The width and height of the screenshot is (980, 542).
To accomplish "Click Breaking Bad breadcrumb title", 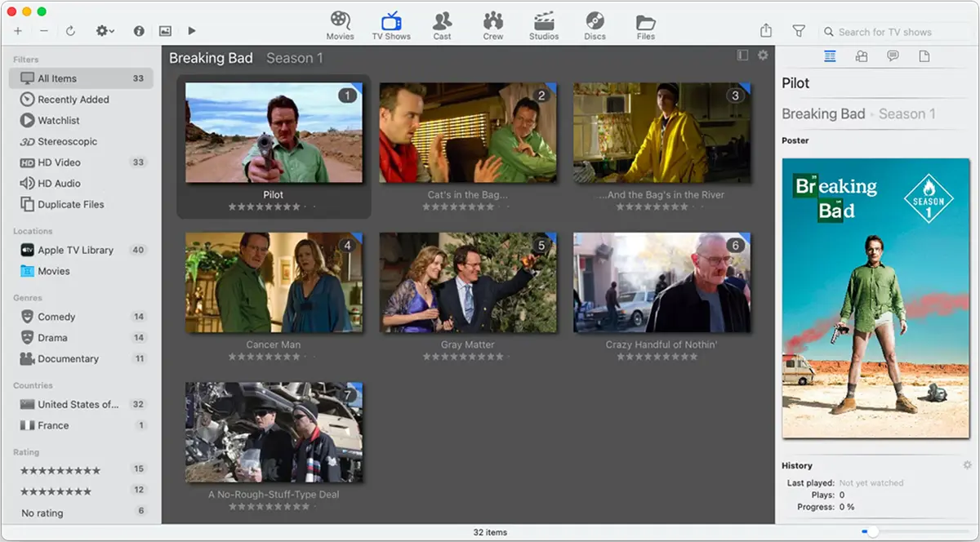I will (x=211, y=58).
